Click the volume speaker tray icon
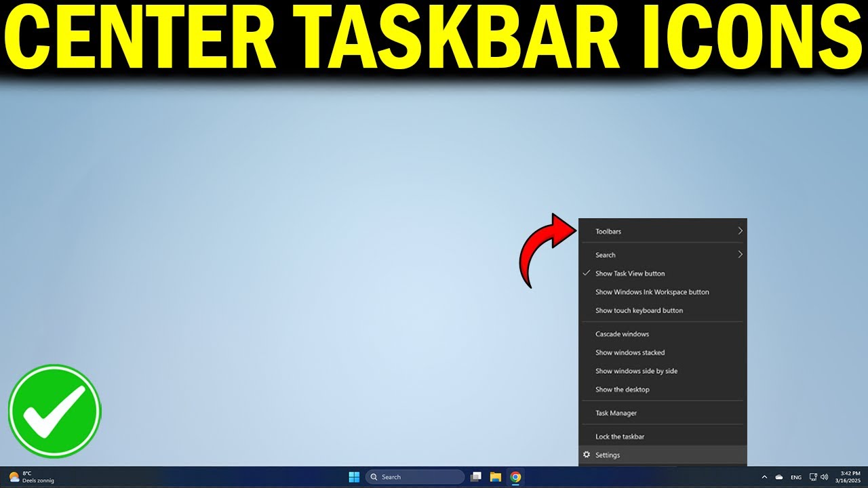 (824, 477)
